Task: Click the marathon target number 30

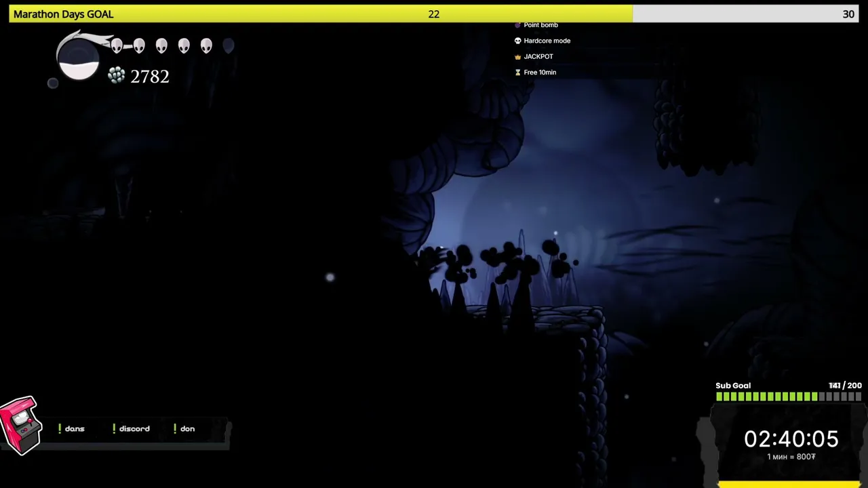Action: click(x=848, y=14)
